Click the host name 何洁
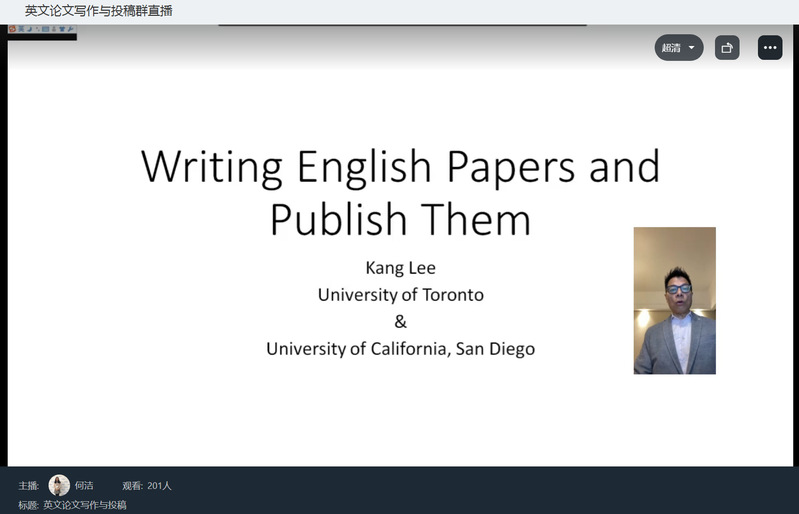Viewport: 799px width, 514px height. click(x=84, y=486)
